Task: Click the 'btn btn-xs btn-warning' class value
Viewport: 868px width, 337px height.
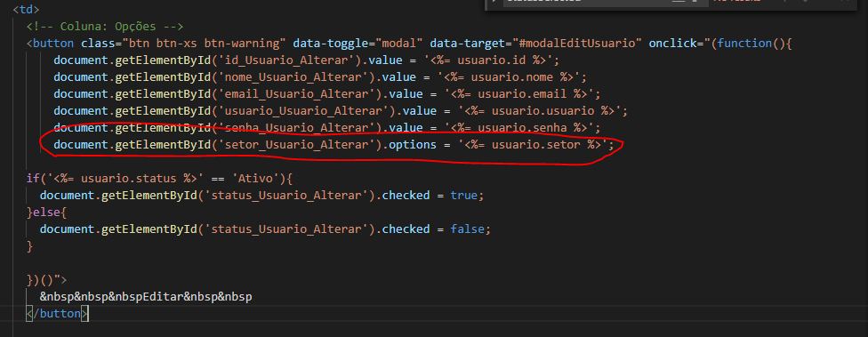Action: [x=204, y=44]
